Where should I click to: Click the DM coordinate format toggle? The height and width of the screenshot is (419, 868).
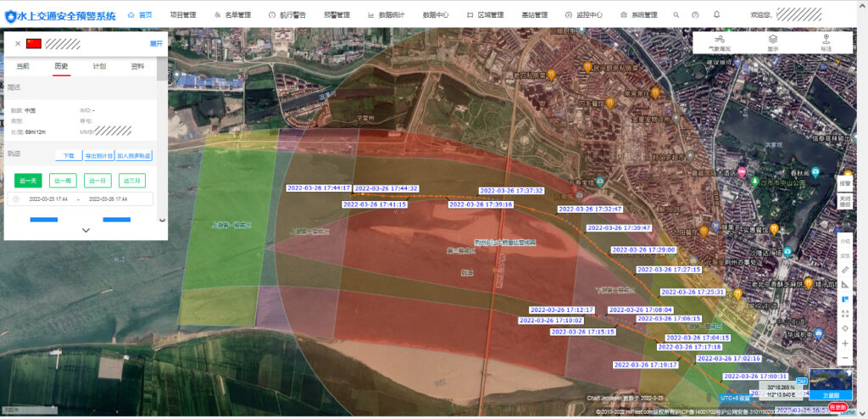click(x=801, y=382)
